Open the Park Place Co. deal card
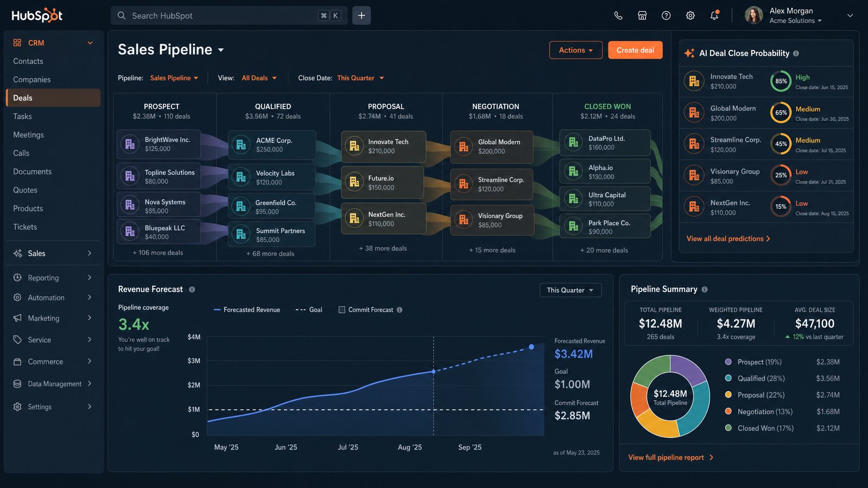 pos(605,227)
